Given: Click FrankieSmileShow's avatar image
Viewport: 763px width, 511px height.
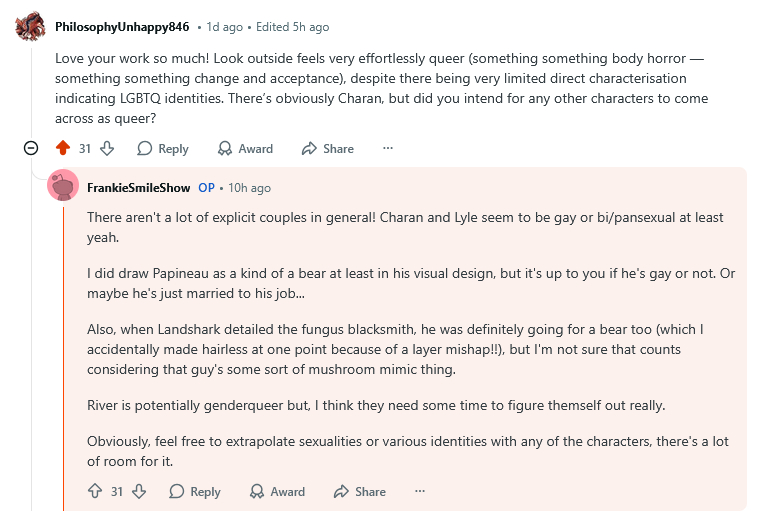Looking at the screenshot, I should pos(63,187).
